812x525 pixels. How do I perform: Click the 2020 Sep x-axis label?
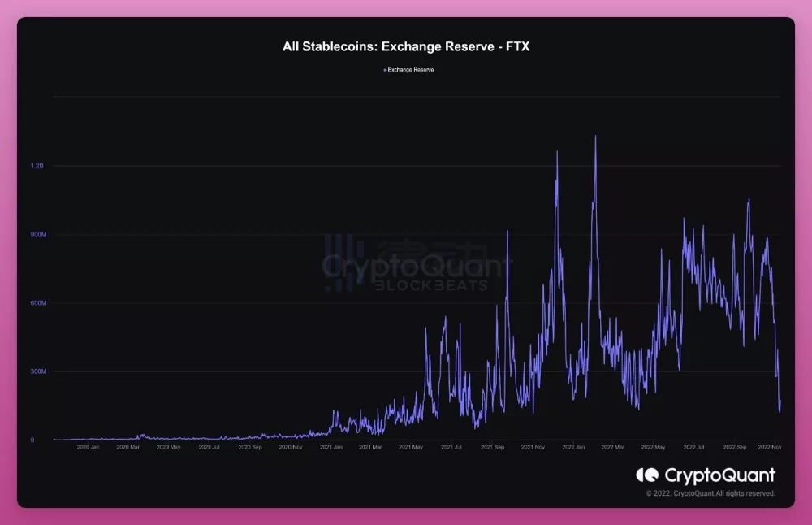click(x=250, y=447)
